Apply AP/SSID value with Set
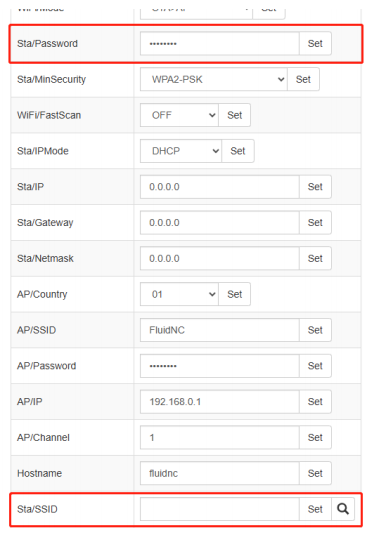This screenshot has width=375, height=539. (315, 330)
